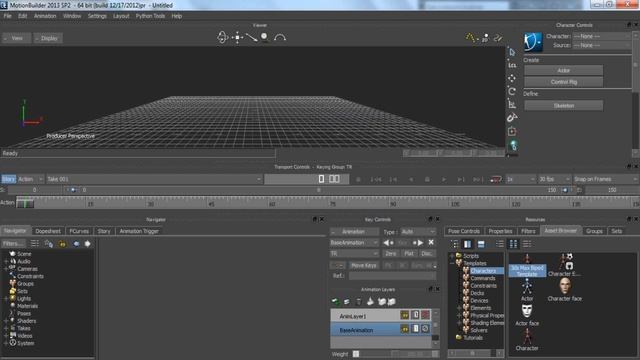Click the loop playback icon in Transport Controls

496,179
